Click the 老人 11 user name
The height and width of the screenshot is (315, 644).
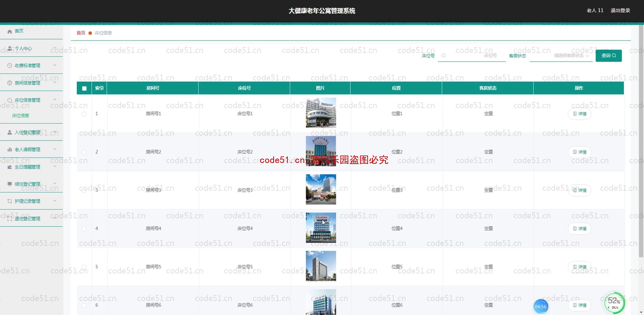click(595, 10)
